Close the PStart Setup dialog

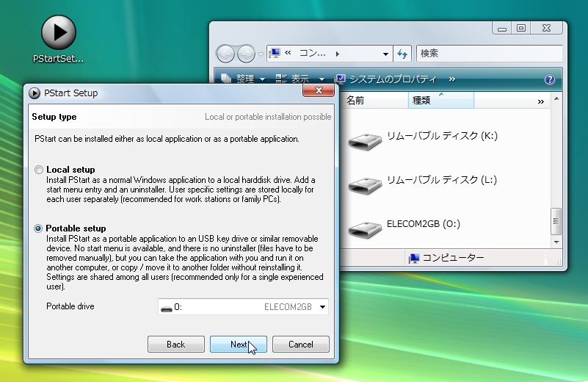(x=319, y=90)
